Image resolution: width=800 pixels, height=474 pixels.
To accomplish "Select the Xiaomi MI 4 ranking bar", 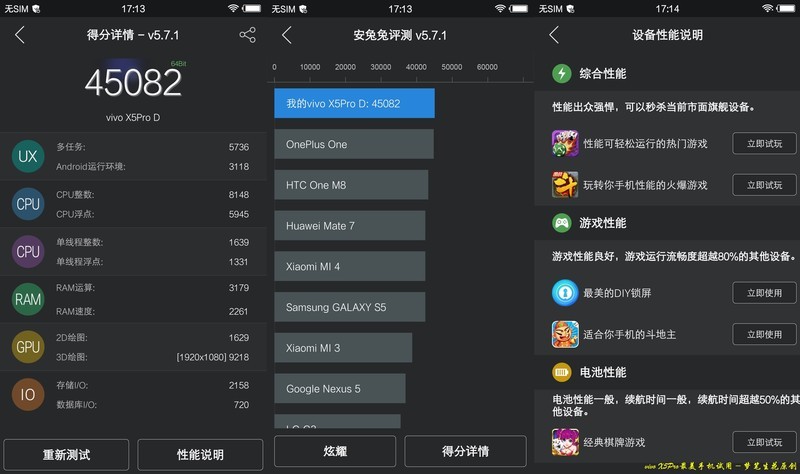I will (349, 266).
